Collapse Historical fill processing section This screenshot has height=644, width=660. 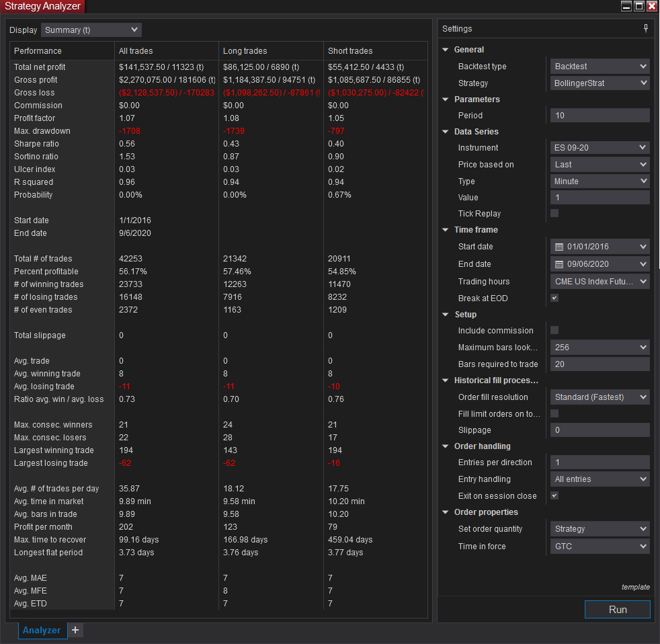[x=446, y=380]
